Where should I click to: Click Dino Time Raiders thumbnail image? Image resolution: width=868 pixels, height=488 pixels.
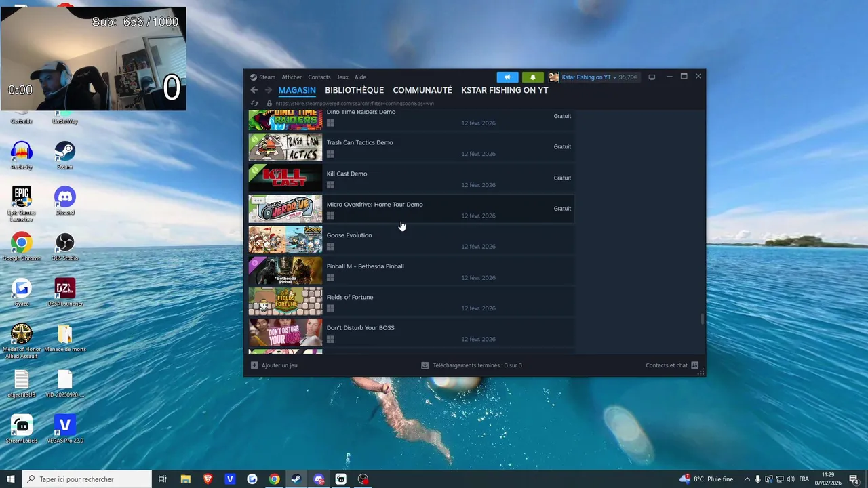click(x=285, y=120)
